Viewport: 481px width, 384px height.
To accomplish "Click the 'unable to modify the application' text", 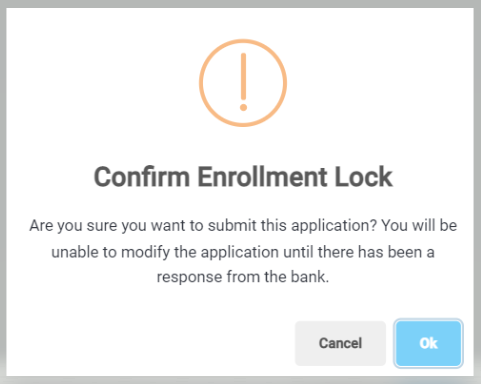I will 165,252.
